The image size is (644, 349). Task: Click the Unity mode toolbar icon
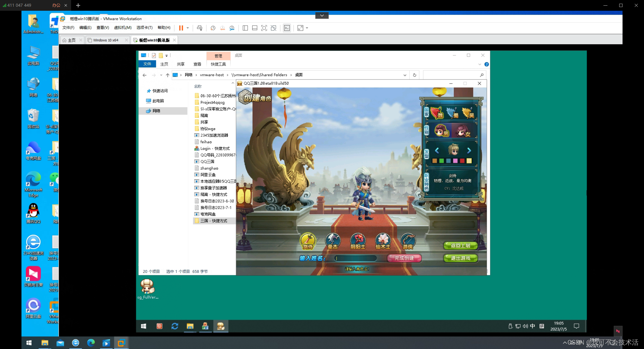click(274, 28)
